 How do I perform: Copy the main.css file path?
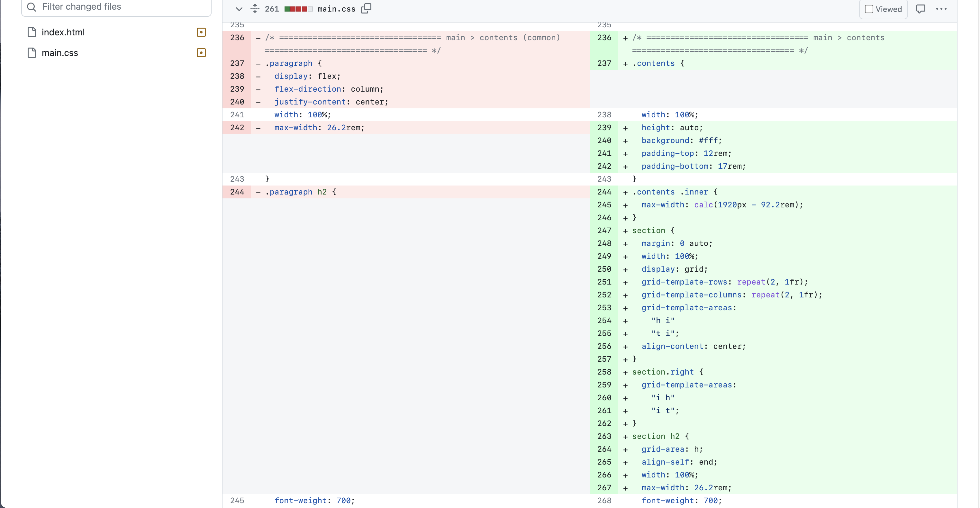click(366, 9)
